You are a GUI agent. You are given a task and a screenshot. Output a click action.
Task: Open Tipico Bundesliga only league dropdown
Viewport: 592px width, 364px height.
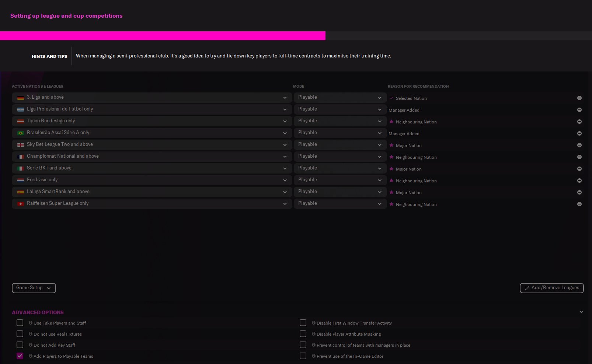tap(152, 121)
